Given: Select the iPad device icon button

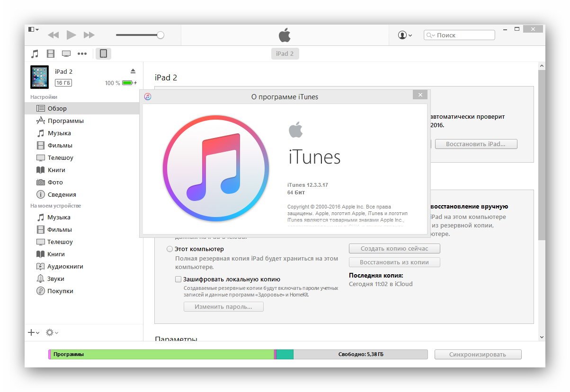Looking at the screenshot, I should tap(103, 54).
